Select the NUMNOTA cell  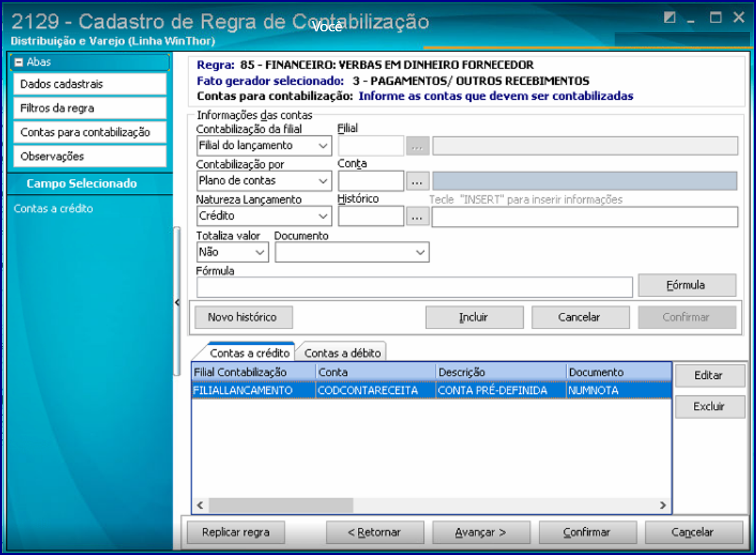click(619, 390)
